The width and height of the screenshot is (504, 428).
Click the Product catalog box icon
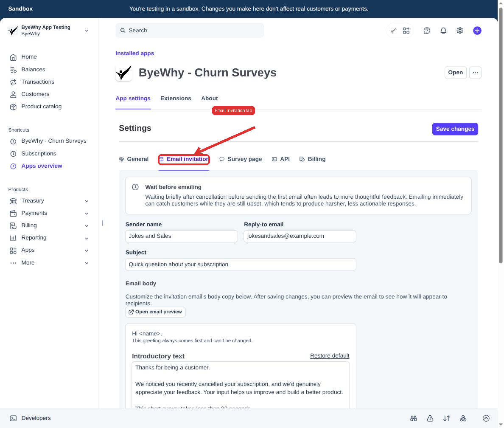(13, 107)
